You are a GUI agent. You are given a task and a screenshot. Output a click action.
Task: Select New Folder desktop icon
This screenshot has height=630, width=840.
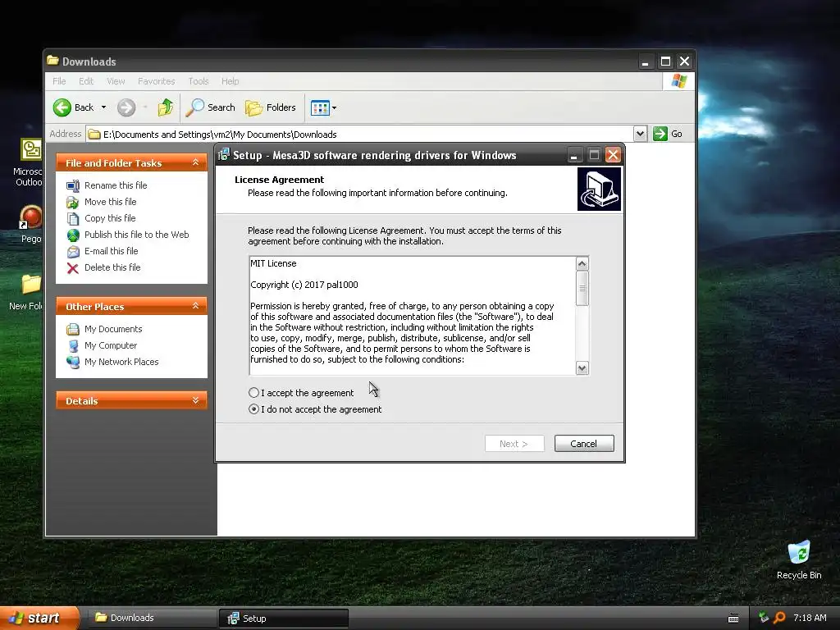click(27, 293)
